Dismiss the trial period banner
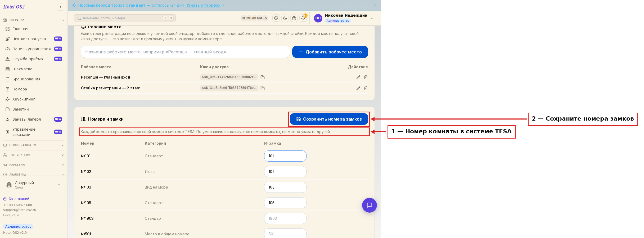 [x=375, y=5]
